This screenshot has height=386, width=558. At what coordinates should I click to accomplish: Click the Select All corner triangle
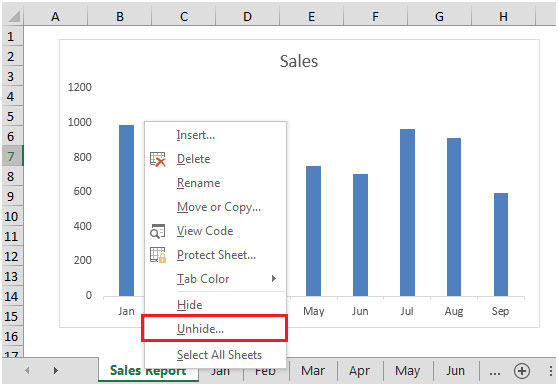[13, 16]
